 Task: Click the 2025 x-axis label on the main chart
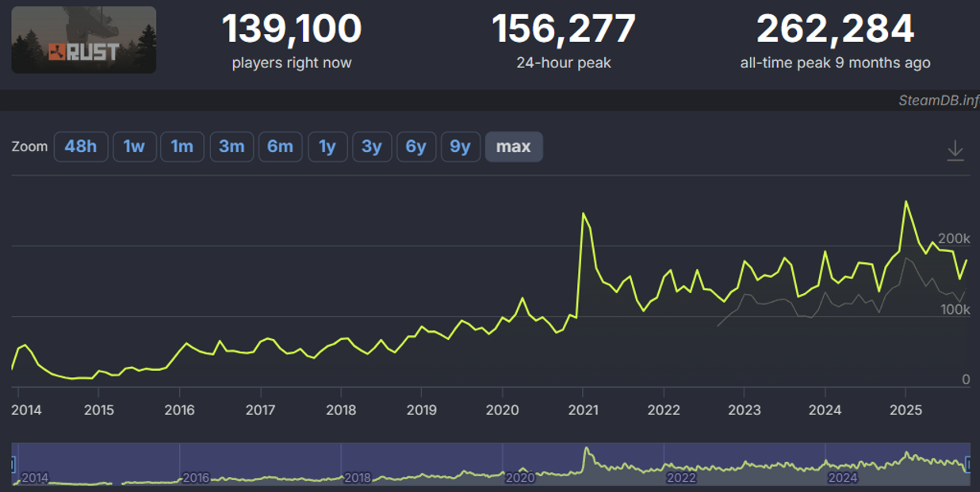(905, 410)
